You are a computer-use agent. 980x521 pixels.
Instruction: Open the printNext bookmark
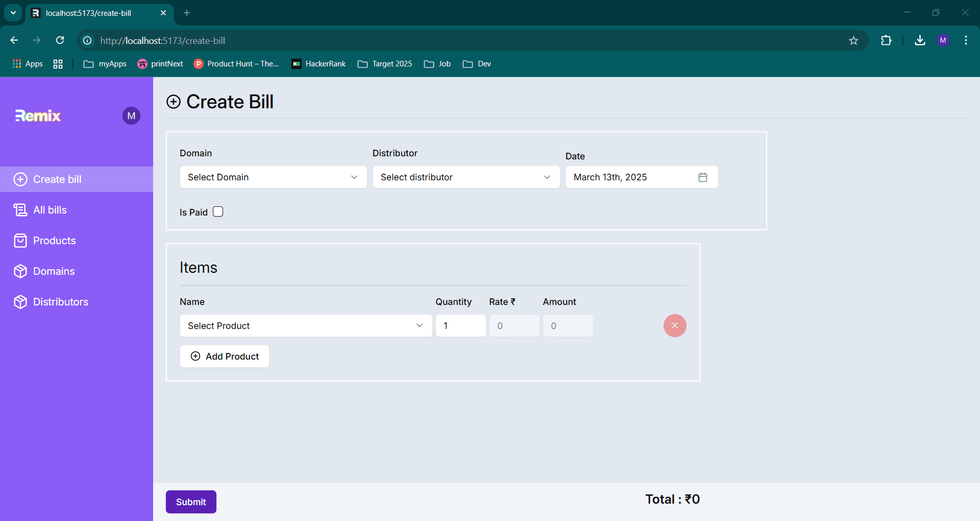(x=160, y=64)
